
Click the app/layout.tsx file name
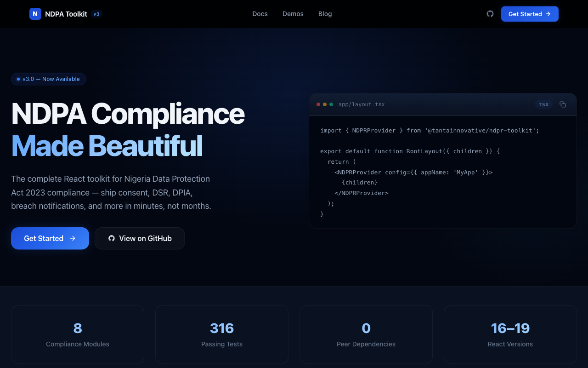click(x=362, y=104)
